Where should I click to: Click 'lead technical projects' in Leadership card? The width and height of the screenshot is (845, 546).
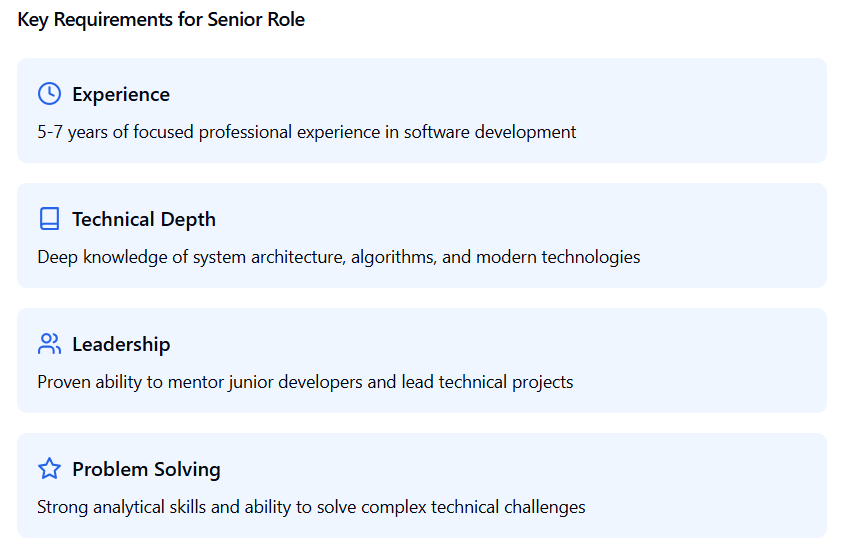tap(487, 382)
